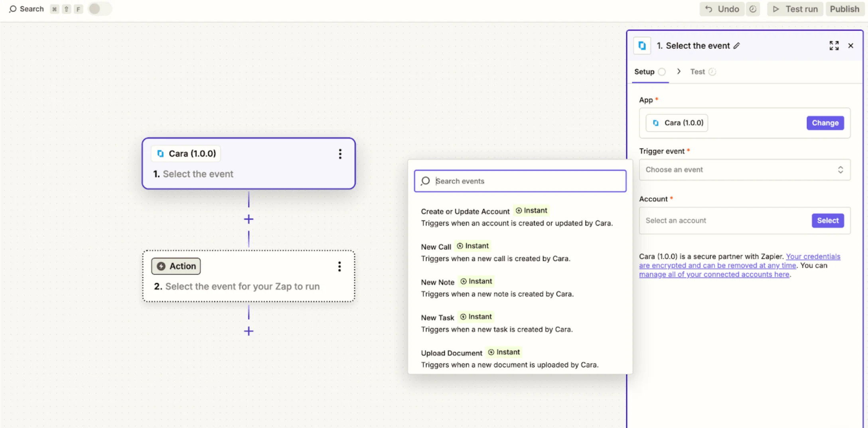Click 'Triggers when a new call is created' text
This screenshot has width=868, height=428.
point(495,259)
